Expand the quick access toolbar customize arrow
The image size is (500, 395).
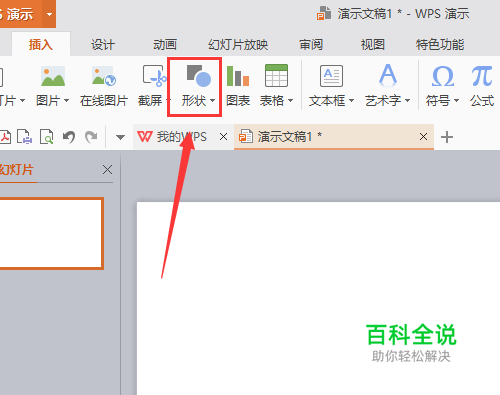[120, 137]
